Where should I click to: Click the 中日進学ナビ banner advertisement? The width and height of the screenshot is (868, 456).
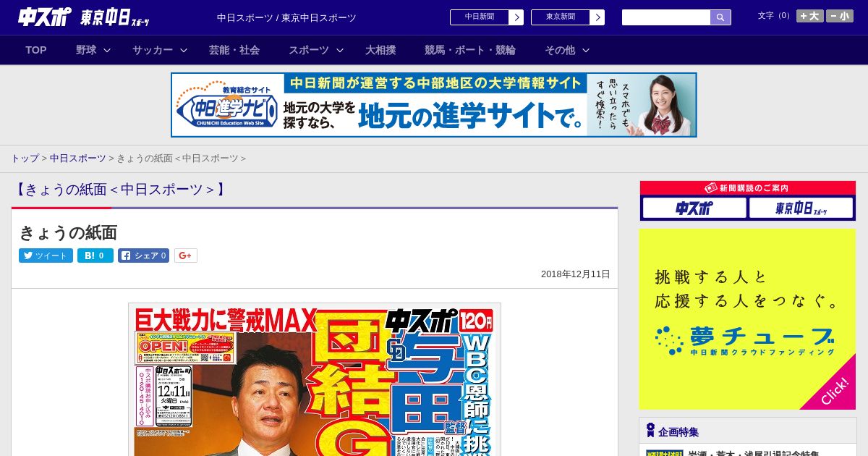click(434, 105)
